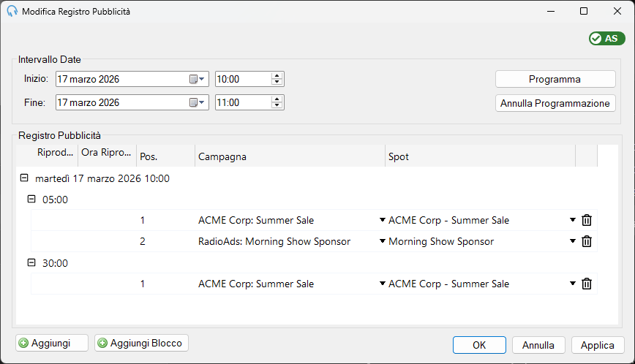Screen dimensions: 635x364
Task: Open calendar picker for Inizio date
Action: tap(197, 79)
